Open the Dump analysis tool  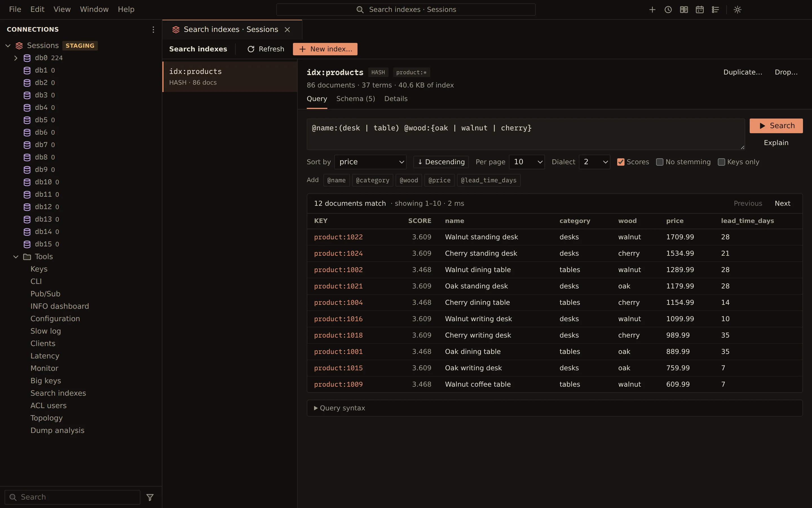pyautogui.click(x=58, y=431)
